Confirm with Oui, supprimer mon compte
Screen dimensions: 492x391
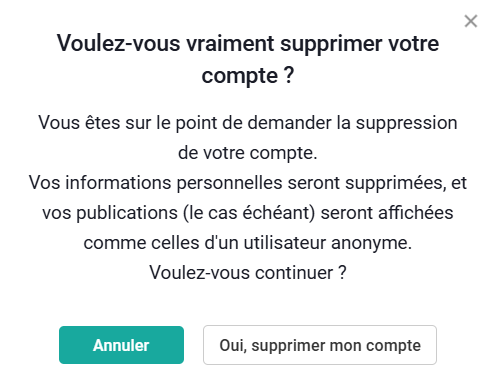point(320,345)
